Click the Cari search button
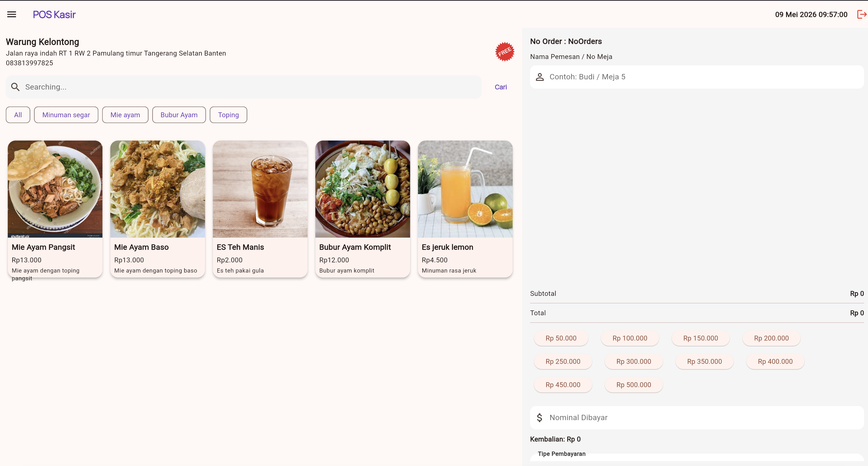Viewport: 868px width, 466px height. [x=500, y=87]
